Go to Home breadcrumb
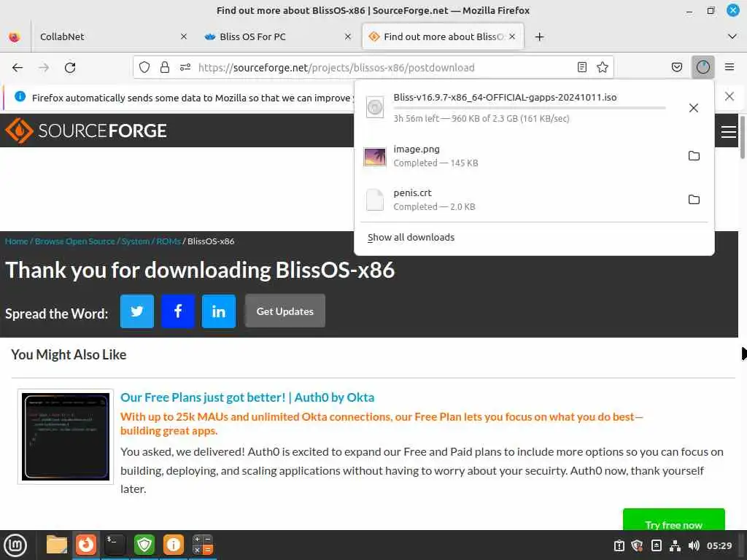 (x=16, y=241)
